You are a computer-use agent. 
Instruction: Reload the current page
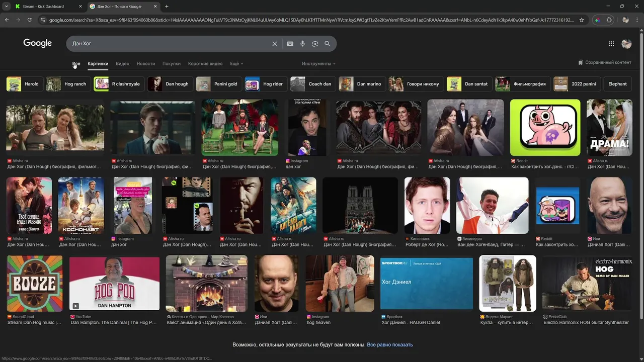click(x=30, y=20)
